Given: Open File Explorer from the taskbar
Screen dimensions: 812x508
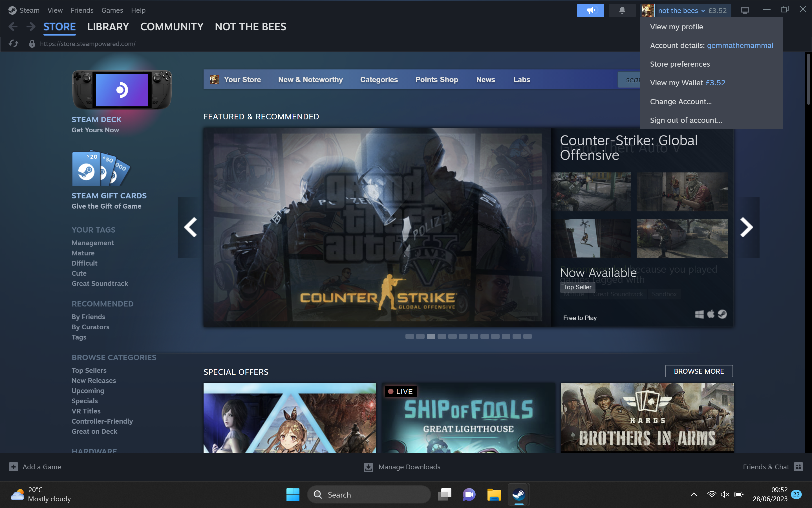Looking at the screenshot, I should (x=494, y=494).
